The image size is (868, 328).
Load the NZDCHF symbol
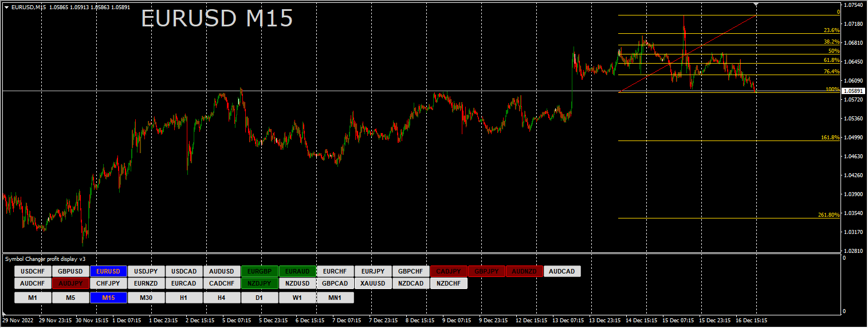pos(449,283)
